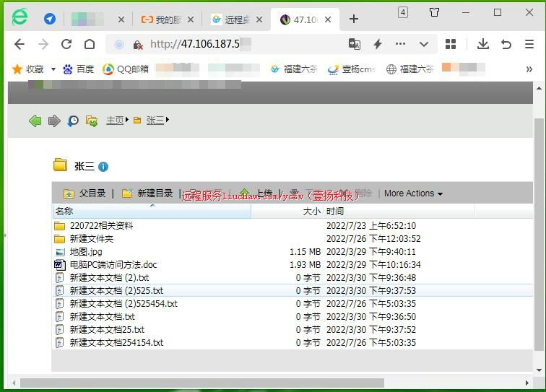The height and width of the screenshot is (392, 546).
Task: Click the 收藏 favorites star
Action: (17, 69)
